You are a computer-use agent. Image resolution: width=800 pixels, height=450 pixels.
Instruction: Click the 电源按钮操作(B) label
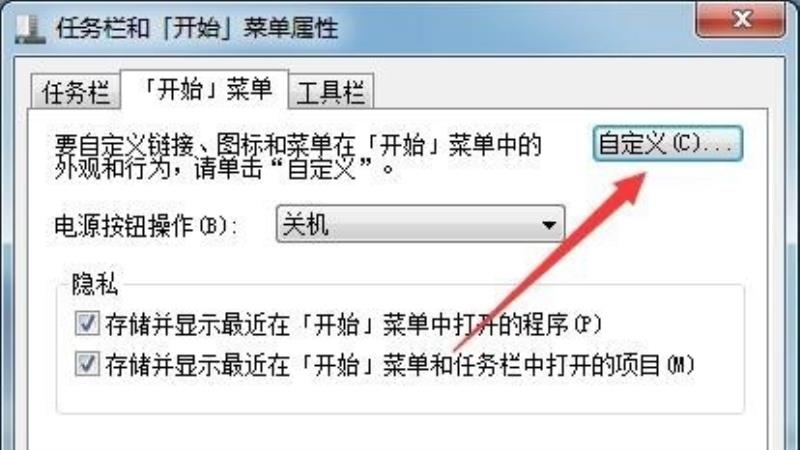[146, 226]
